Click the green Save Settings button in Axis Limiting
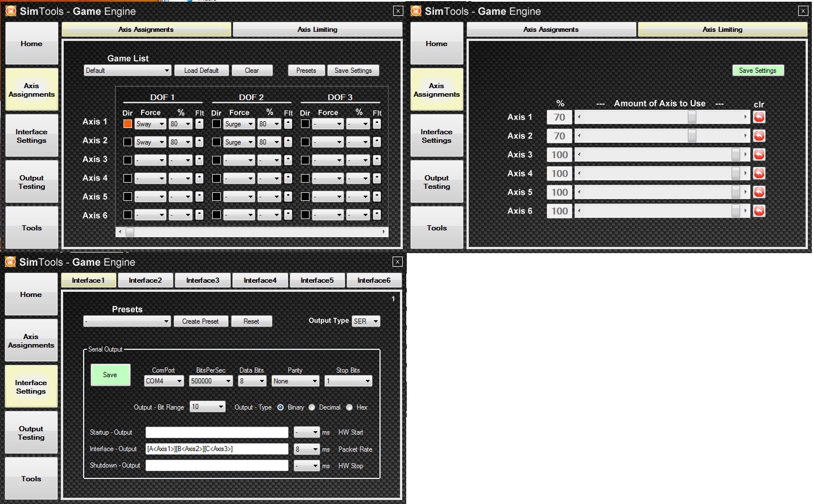The height and width of the screenshot is (504, 813). [758, 71]
